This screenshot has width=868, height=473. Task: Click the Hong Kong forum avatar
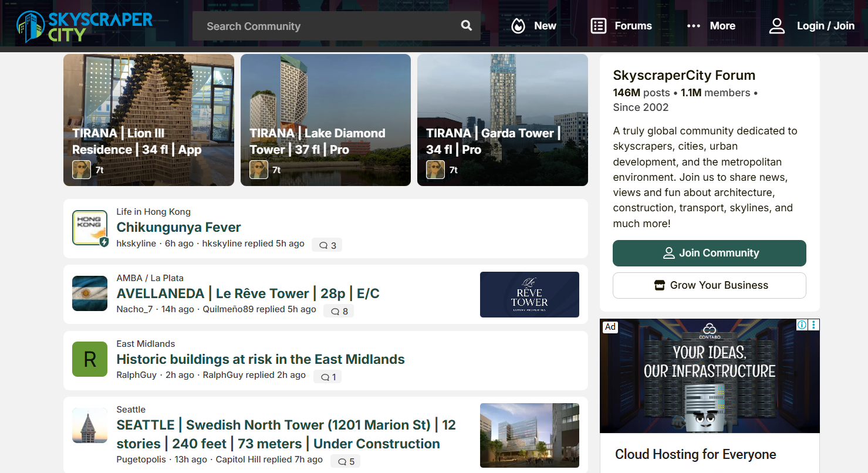click(90, 228)
